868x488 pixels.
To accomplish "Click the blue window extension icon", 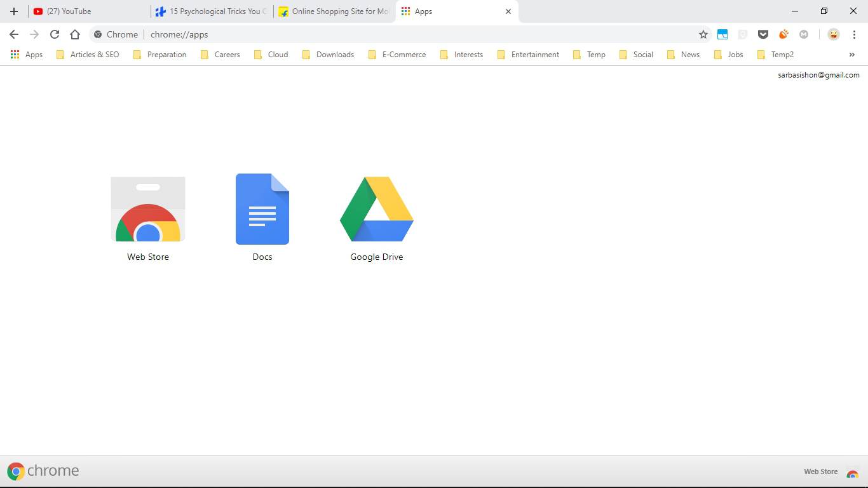I will click(722, 34).
